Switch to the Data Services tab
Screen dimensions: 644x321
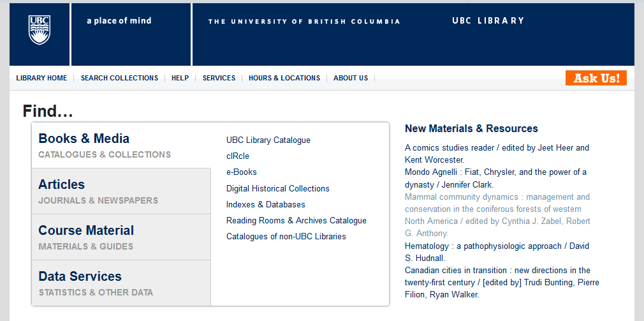pyautogui.click(x=121, y=283)
